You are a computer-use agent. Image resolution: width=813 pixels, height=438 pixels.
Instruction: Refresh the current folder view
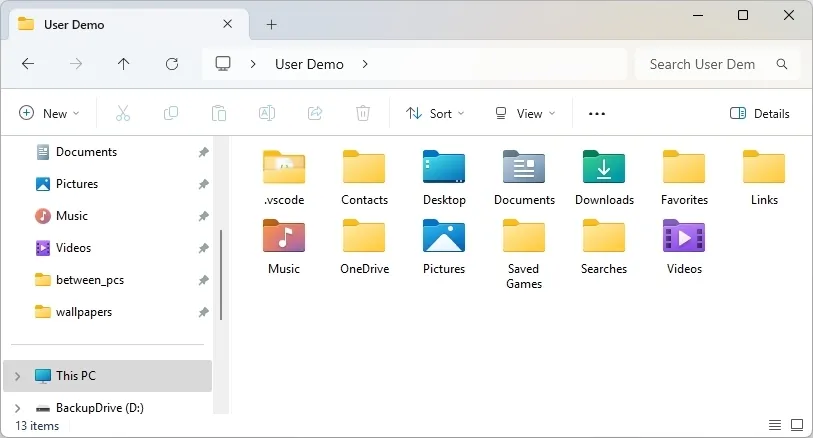coord(172,64)
